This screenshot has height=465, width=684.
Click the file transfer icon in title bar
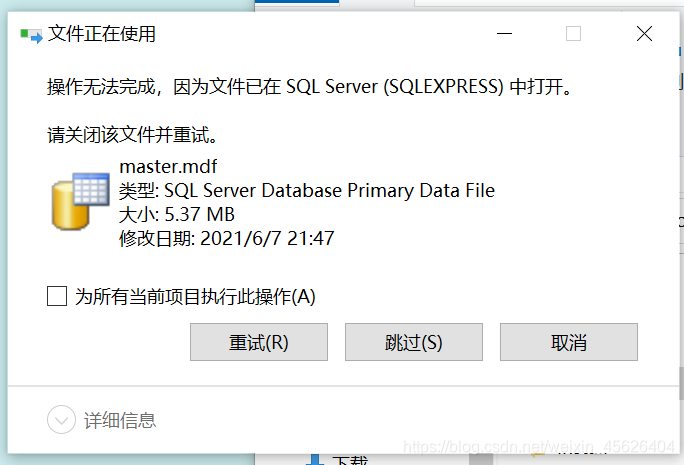click(x=31, y=35)
